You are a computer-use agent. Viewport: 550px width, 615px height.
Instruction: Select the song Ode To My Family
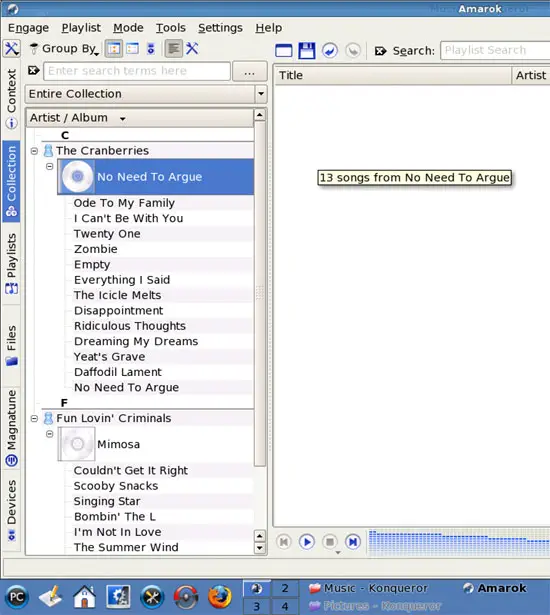tap(124, 203)
